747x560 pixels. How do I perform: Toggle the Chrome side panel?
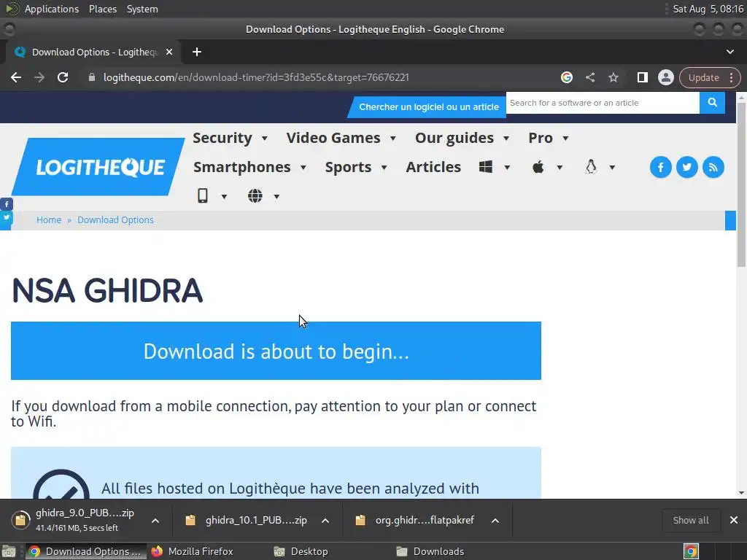[x=642, y=77]
